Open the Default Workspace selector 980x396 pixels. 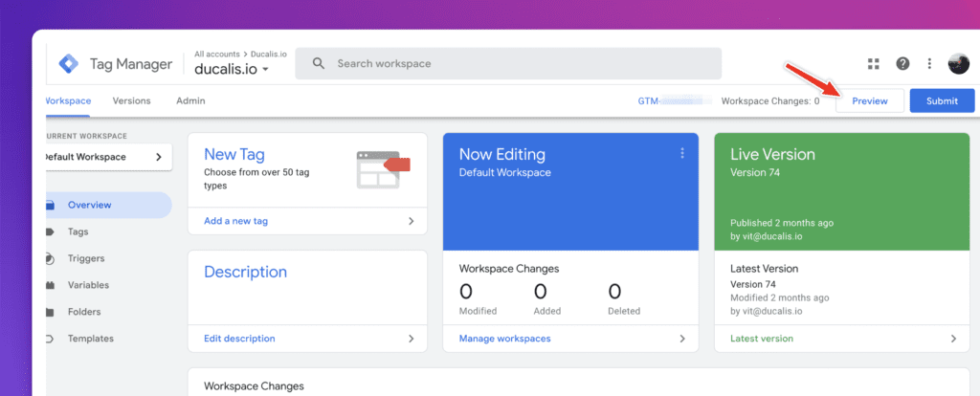point(109,157)
